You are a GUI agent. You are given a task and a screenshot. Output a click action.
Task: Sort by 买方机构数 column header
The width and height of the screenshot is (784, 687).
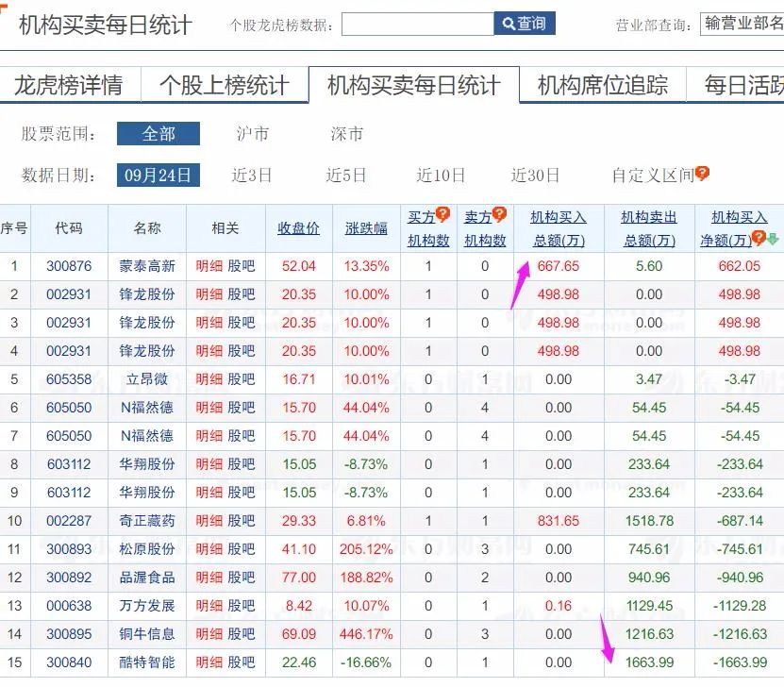pyautogui.click(x=428, y=229)
